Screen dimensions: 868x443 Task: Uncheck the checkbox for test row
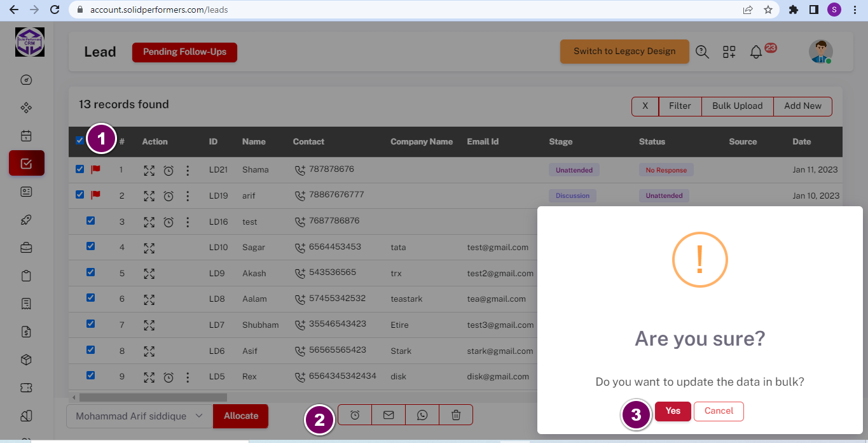[90, 220]
